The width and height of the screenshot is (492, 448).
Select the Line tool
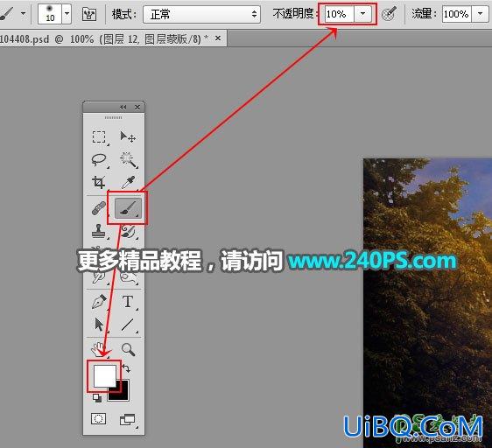pos(128,325)
